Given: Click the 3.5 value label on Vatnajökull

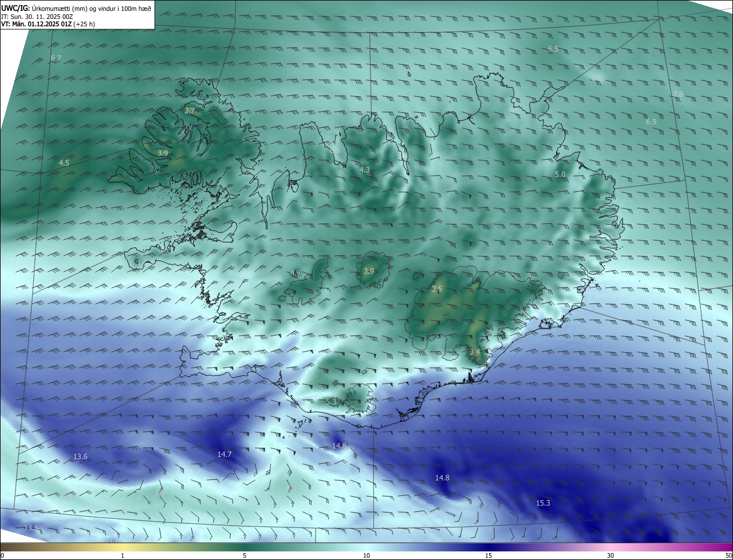Looking at the screenshot, I should coord(437,289).
